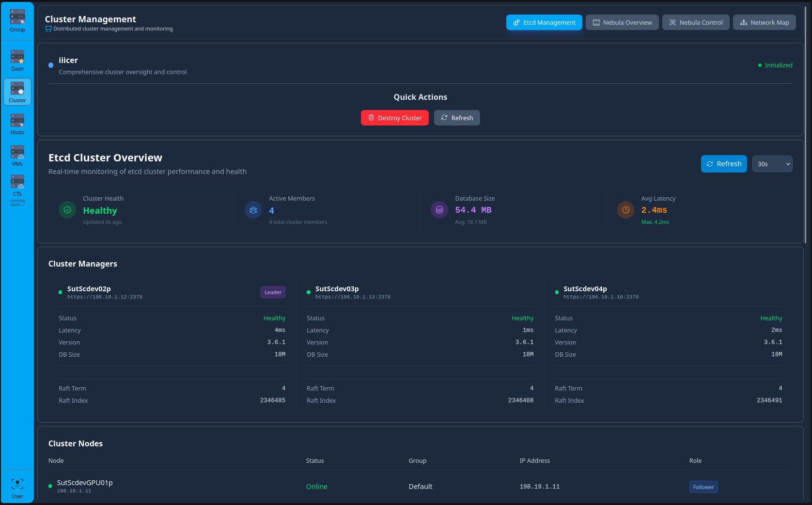Open the 30s refresh interval dropdown

tap(772, 164)
